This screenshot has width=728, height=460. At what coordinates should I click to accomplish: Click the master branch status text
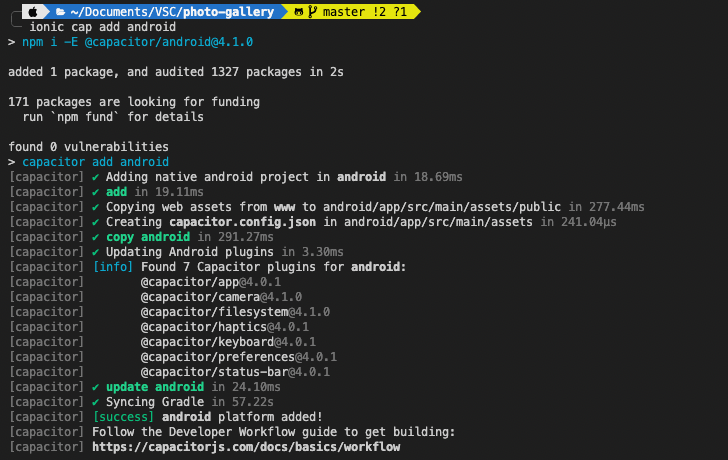click(365, 12)
